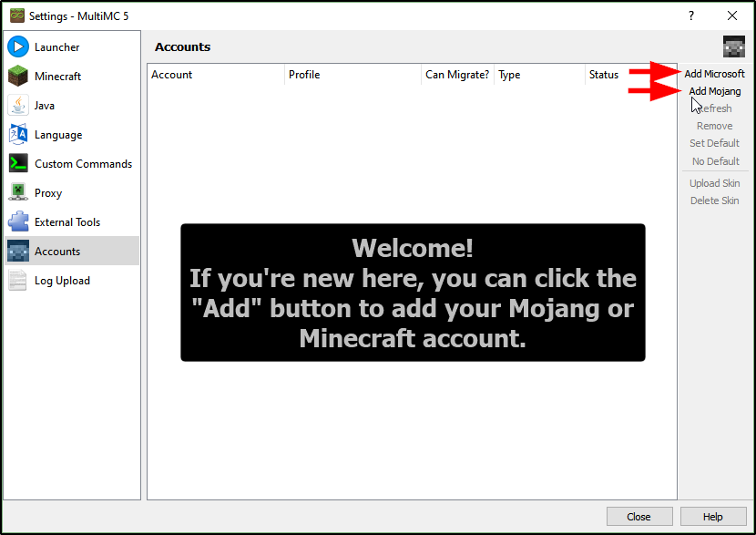This screenshot has width=756, height=535.
Task: Click the Language translation icon
Action: point(18,135)
